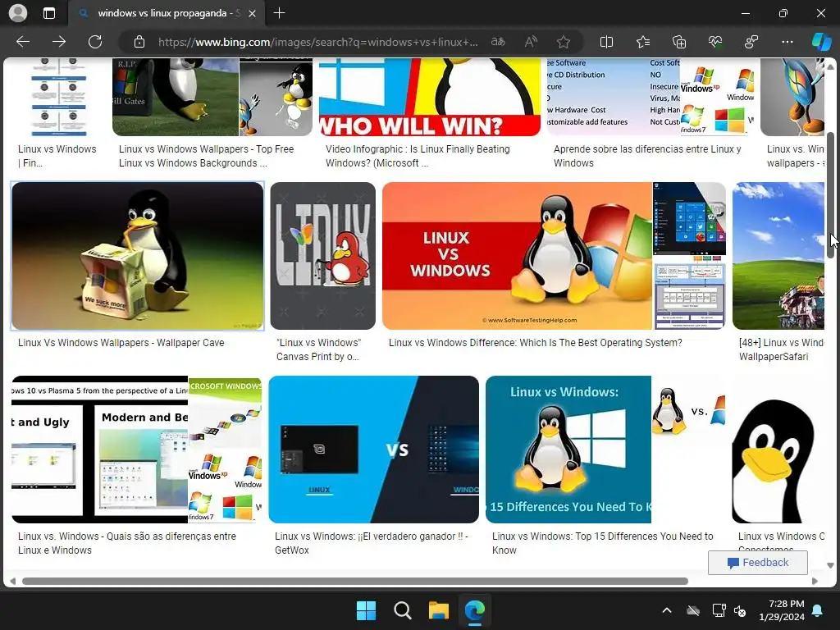Open the Favorites list
840x630 pixels.
(643, 42)
